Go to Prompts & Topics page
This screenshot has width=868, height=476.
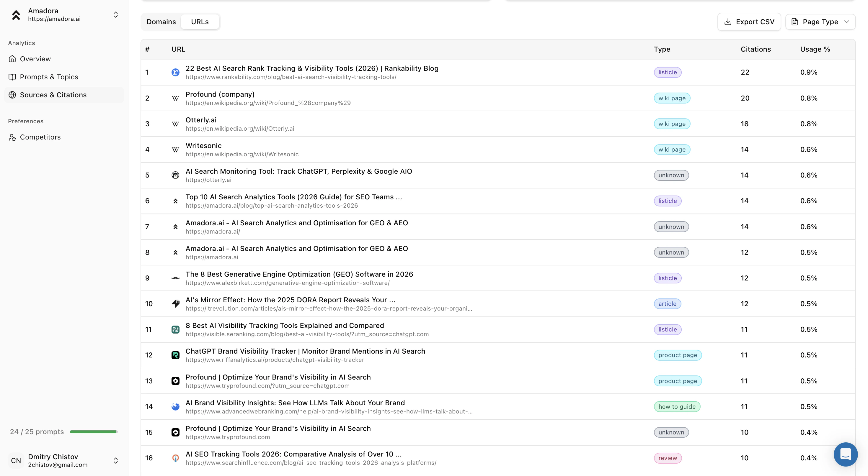[x=49, y=77]
